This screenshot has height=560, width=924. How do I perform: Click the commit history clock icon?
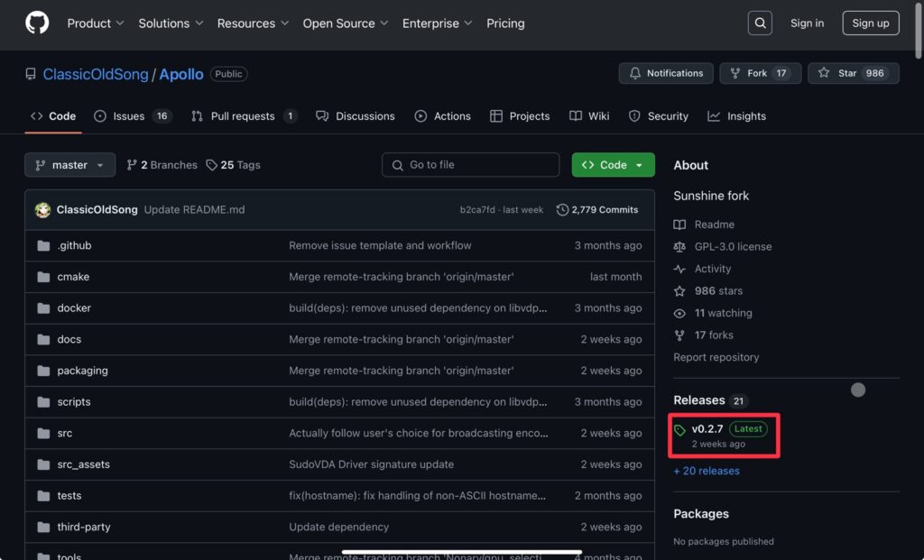click(562, 209)
